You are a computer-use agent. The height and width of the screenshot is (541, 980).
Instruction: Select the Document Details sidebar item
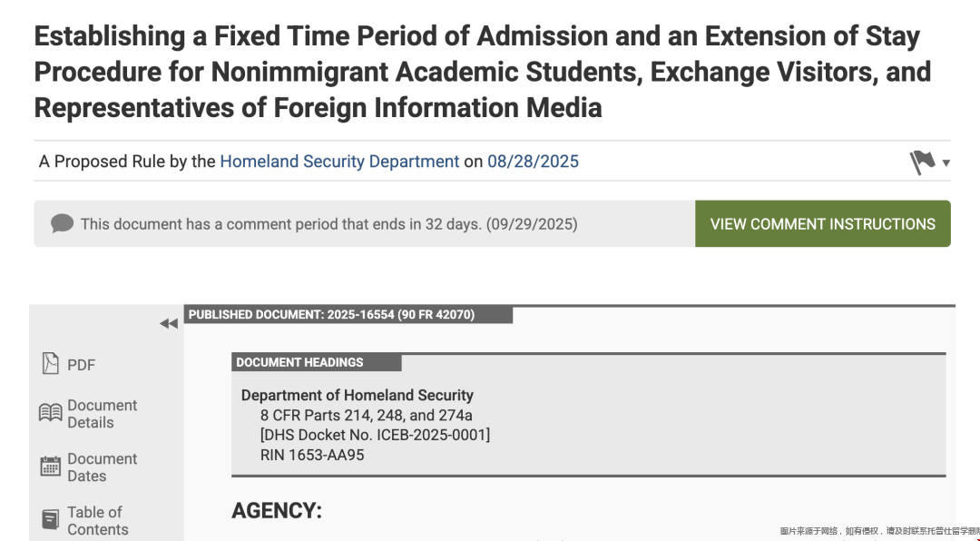point(102,414)
